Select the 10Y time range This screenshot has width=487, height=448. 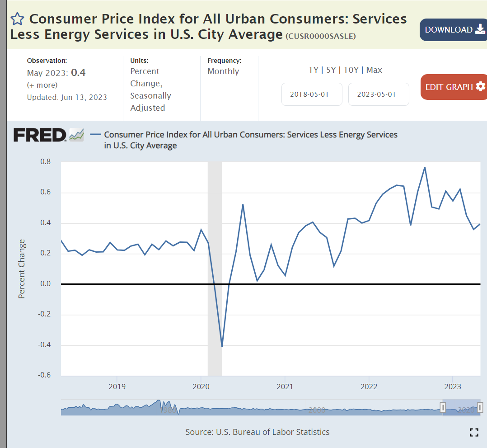[351, 70]
